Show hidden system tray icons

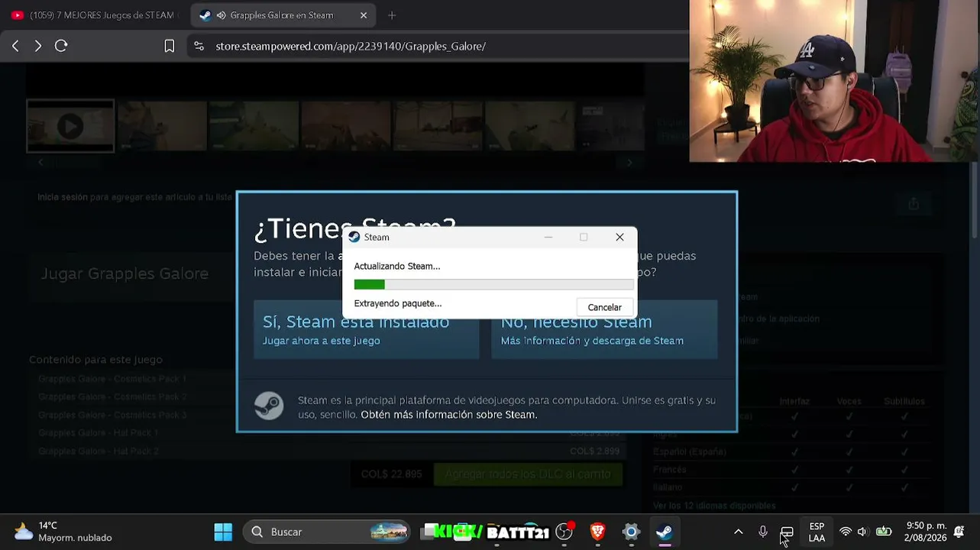(738, 532)
